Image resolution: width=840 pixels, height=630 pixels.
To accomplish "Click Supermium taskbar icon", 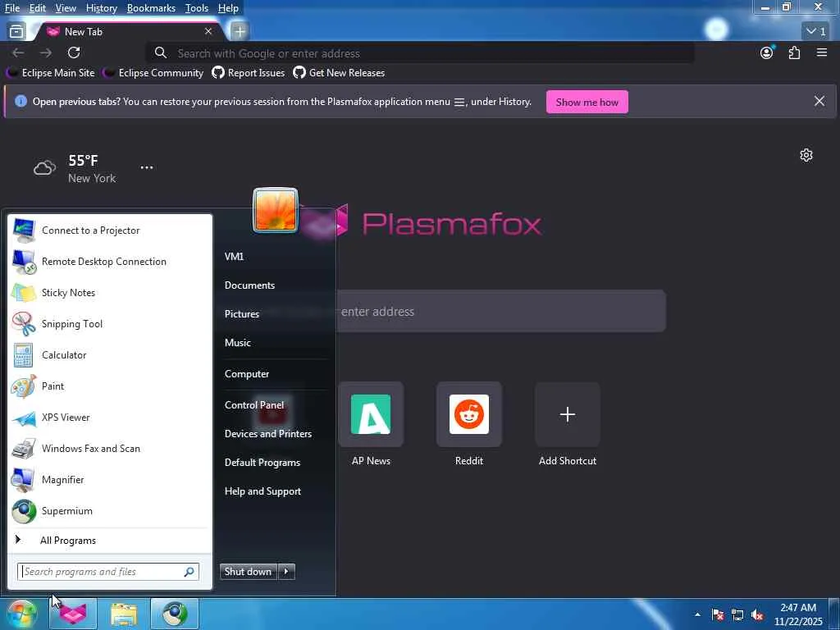I will 175,614.
